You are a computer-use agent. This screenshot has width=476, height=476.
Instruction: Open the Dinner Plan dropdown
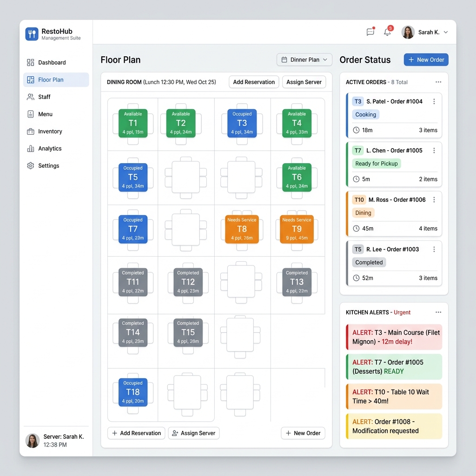tap(304, 60)
